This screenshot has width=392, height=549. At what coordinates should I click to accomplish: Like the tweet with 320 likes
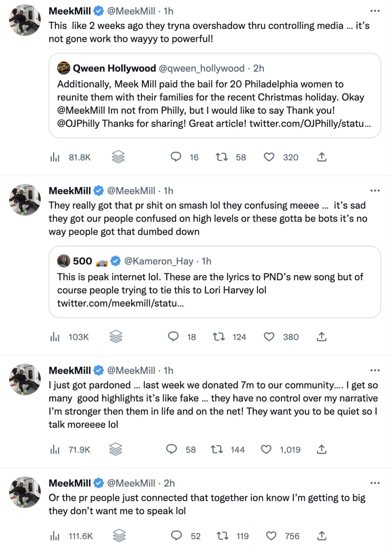tap(269, 157)
